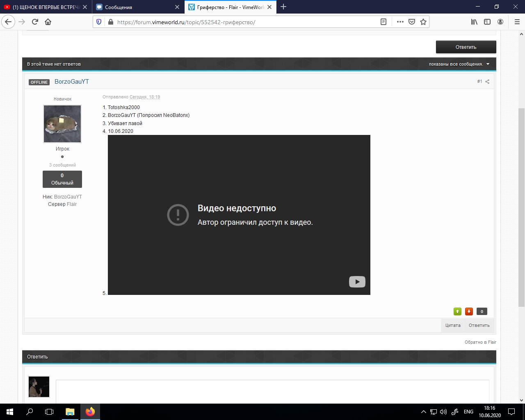Click the YouTube logo in video player

(357, 282)
